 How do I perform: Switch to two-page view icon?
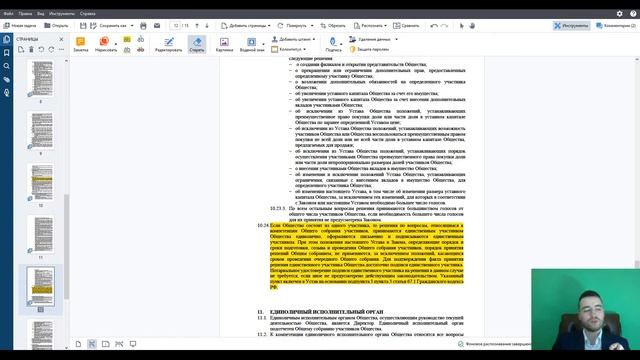point(105,344)
